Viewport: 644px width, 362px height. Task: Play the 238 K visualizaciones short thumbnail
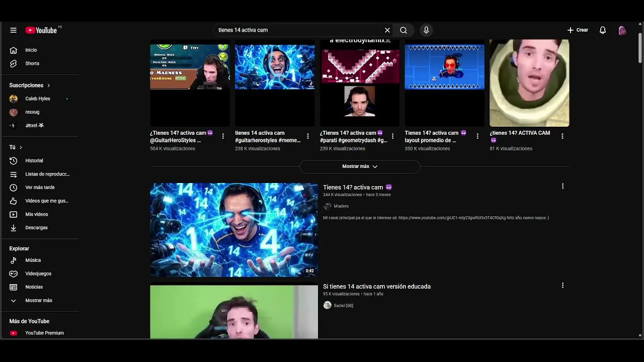click(x=275, y=83)
